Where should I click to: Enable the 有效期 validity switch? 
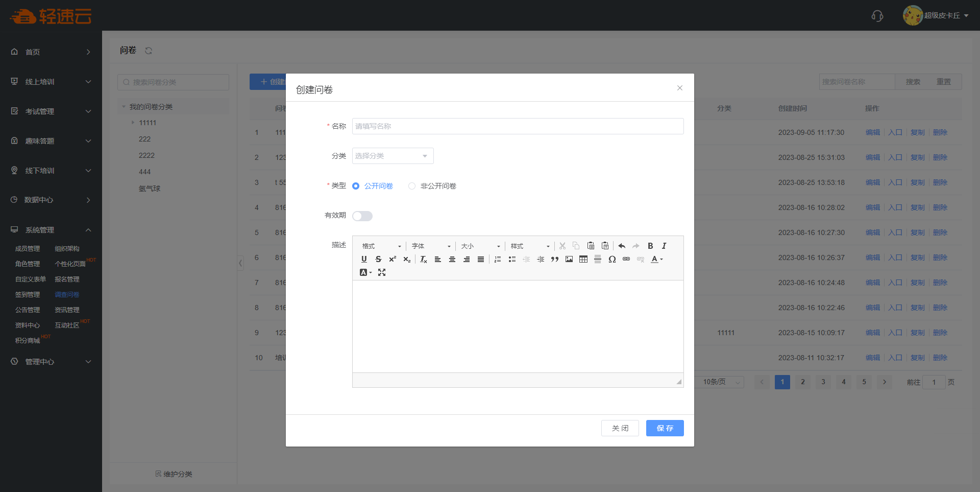(362, 216)
